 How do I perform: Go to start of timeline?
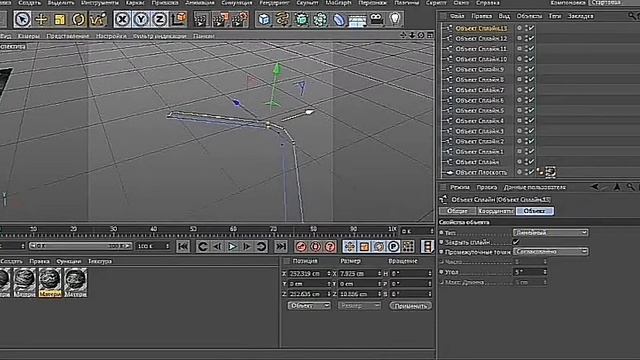click(x=183, y=246)
